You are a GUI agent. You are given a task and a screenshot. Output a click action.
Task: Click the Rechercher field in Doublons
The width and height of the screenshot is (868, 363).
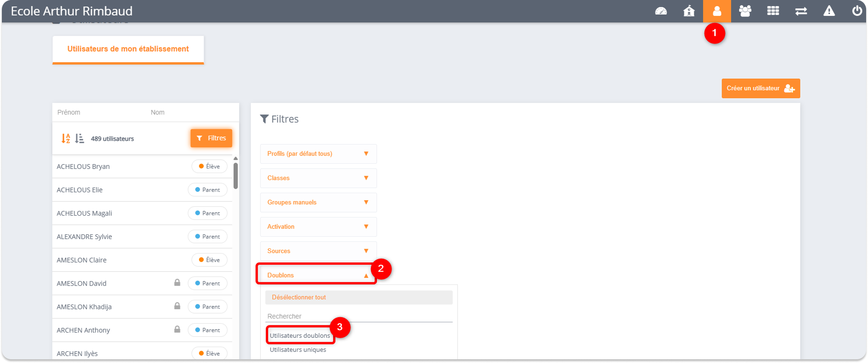[359, 316]
